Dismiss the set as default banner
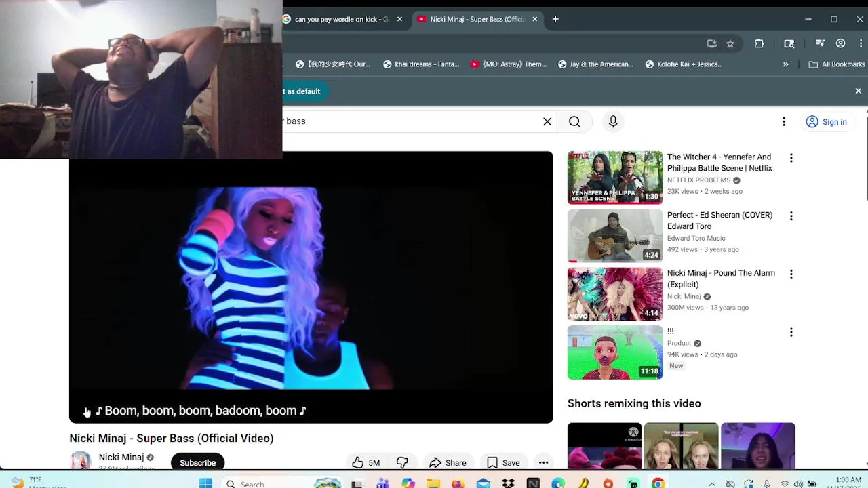The width and height of the screenshot is (868, 488). [x=858, y=91]
